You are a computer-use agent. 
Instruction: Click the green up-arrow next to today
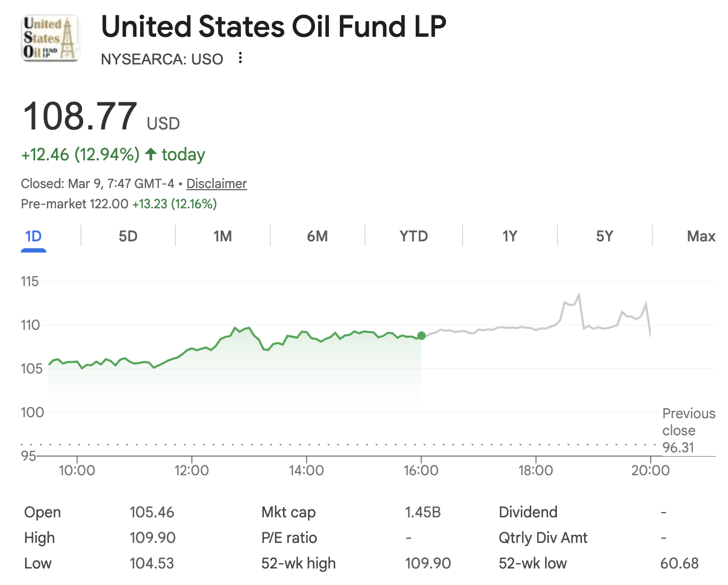(151, 155)
